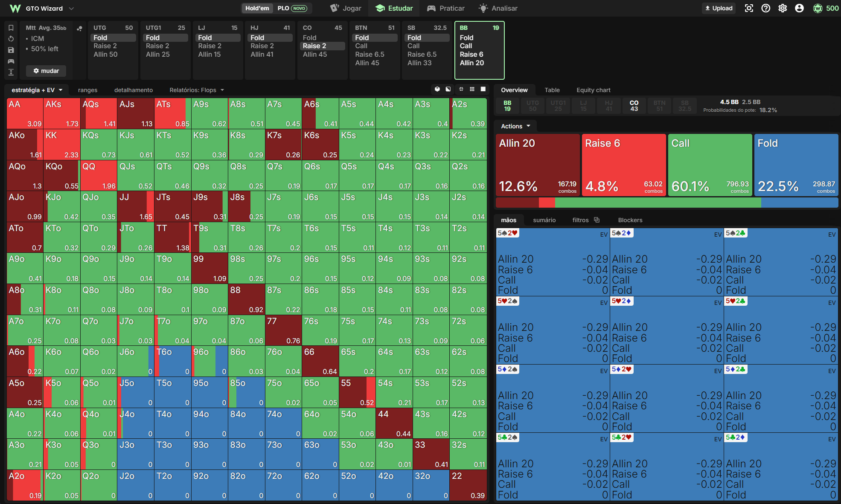Open the user account profile icon
841x504 pixels.
(x=799, y=8)
